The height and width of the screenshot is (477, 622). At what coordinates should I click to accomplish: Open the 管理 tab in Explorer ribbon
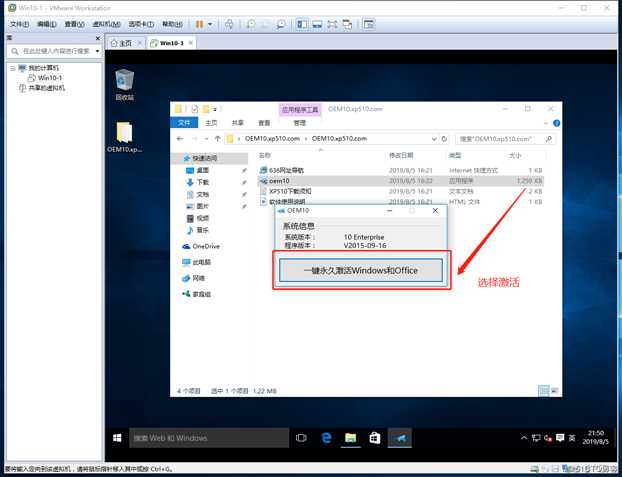299,123
